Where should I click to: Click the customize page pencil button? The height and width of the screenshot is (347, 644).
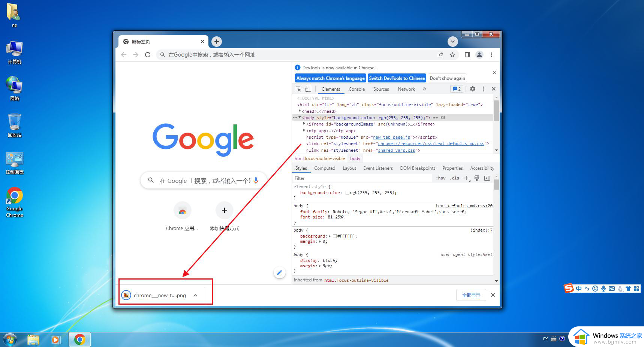pyautogui.click(x=279, y=272)
